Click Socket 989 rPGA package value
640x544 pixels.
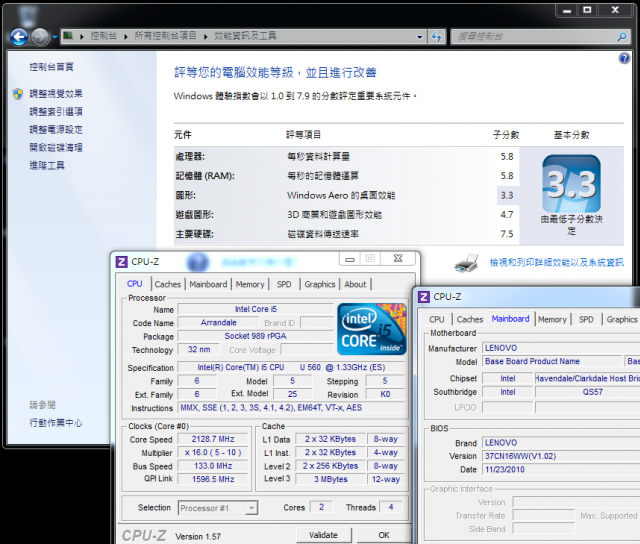pos(256,336)
